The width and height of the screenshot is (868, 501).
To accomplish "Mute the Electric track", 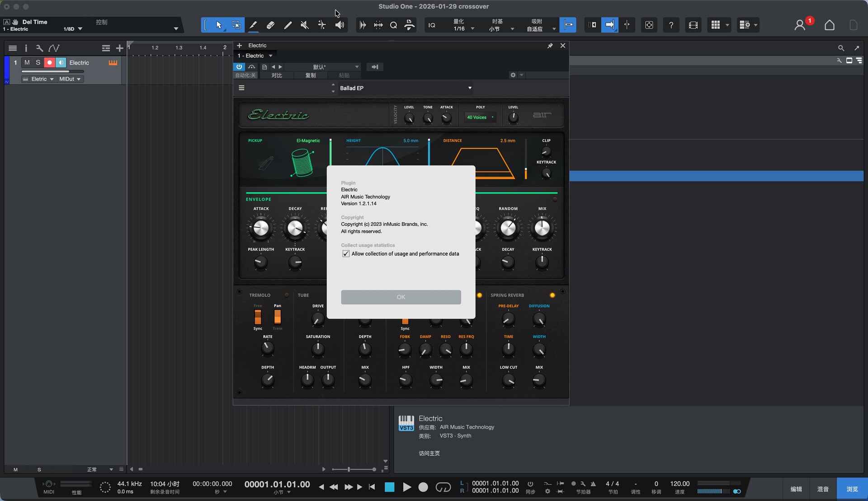I will click(27, 62).
